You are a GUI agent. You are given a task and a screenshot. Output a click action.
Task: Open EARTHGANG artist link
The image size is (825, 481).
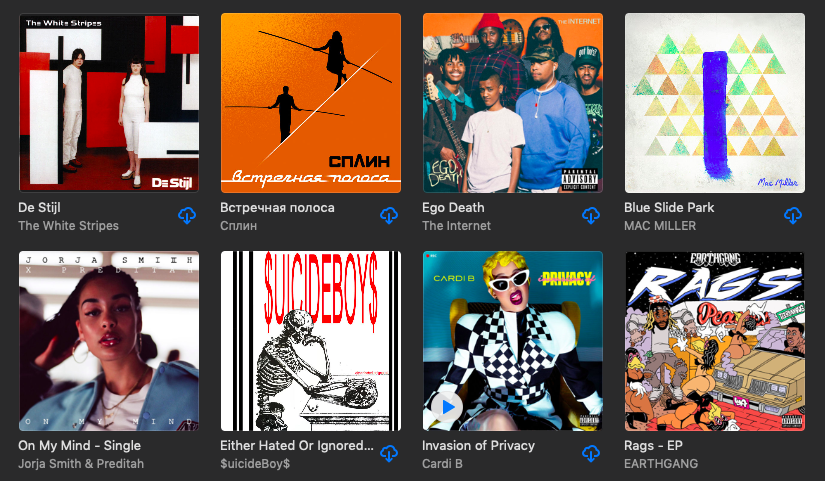click(661, 464)
